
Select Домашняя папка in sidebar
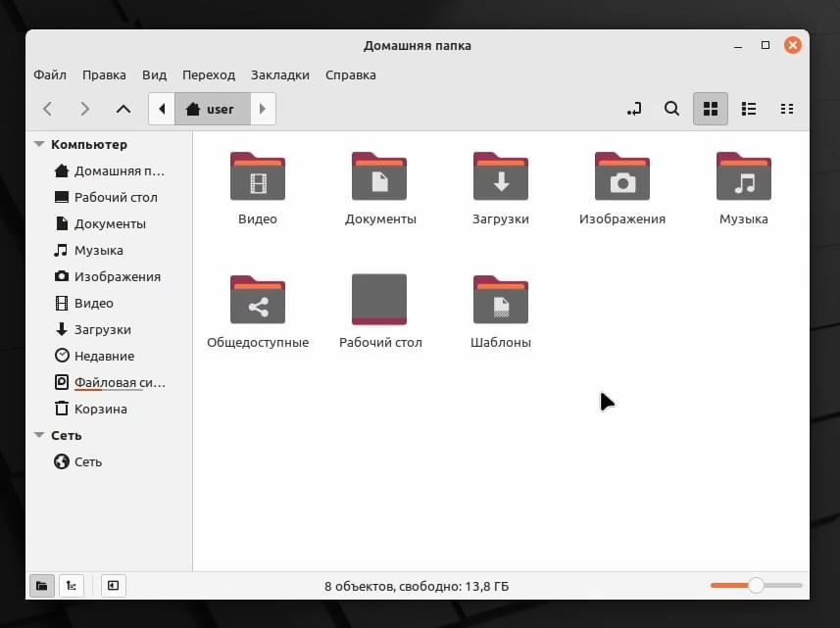109,170
